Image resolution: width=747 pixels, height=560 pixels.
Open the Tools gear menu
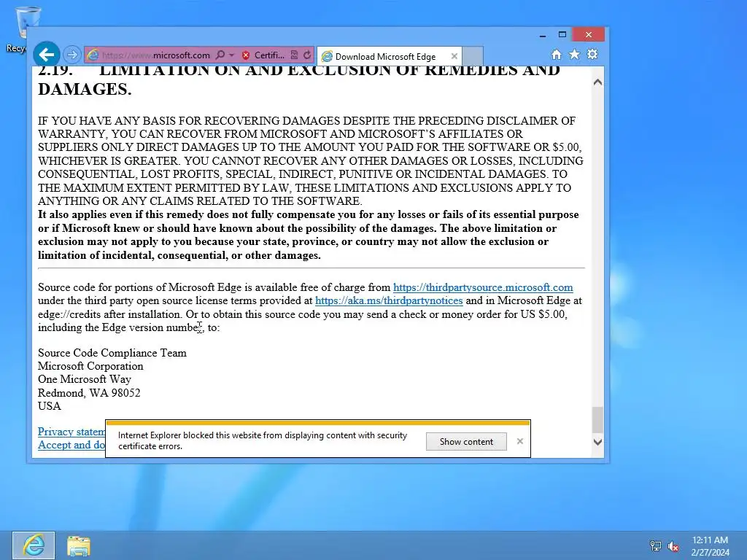(x=592, y=54)
